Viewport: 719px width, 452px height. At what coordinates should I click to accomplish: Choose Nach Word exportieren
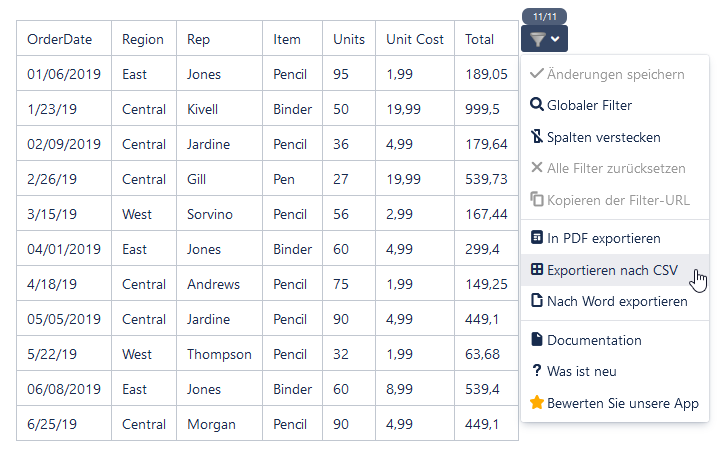[615, 301]
